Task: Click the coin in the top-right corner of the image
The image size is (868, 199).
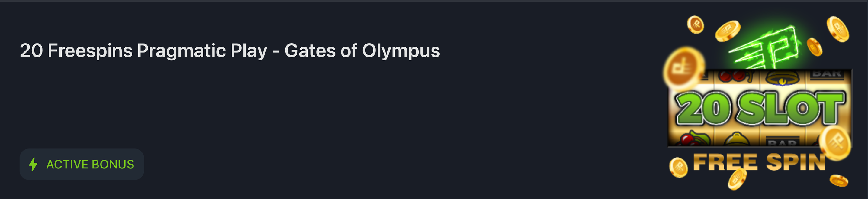Action: 838,29
